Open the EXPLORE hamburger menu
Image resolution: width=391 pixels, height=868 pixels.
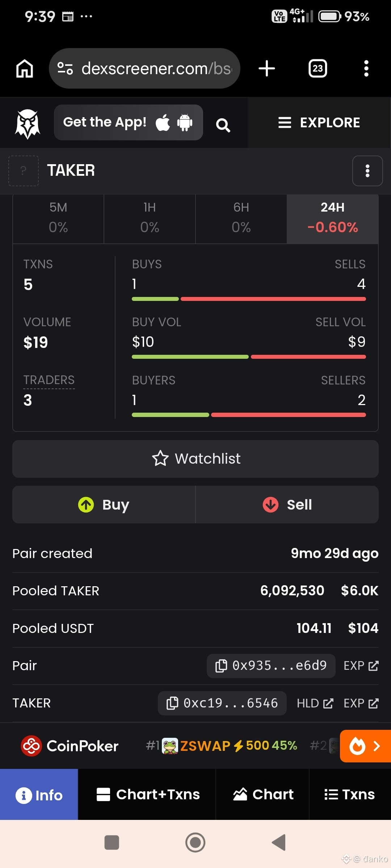click(x=319, y=123)
